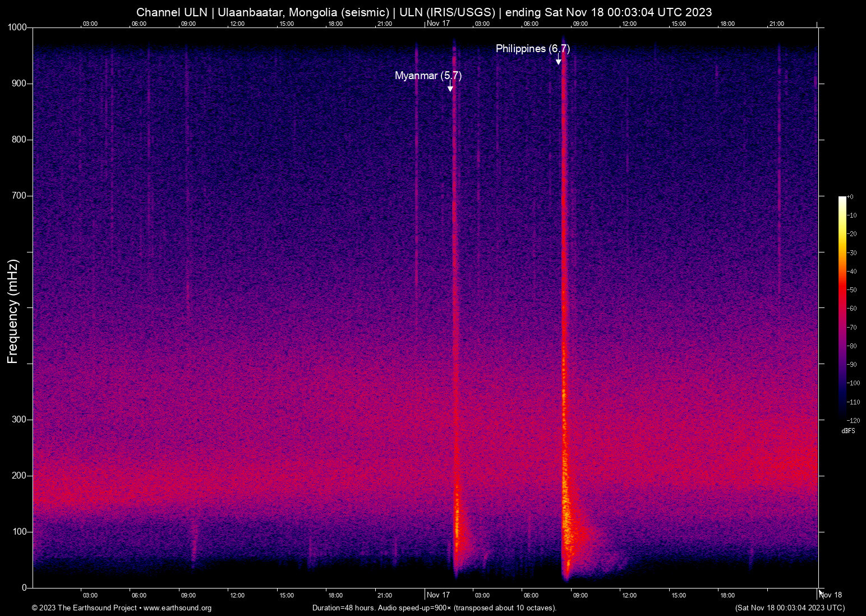866x616 pixels.
Task: Click the -90 label on the color scale
Action: 852,365
